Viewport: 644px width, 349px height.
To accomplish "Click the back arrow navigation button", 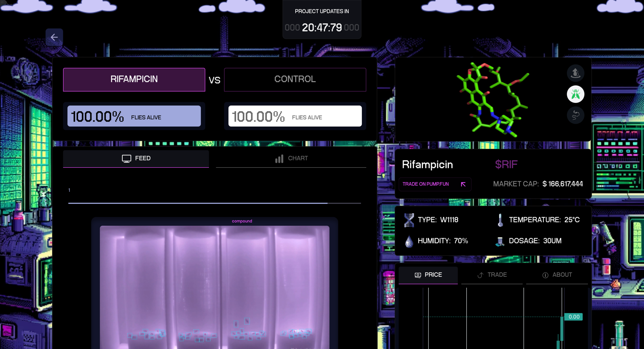I will coord(54,37).
